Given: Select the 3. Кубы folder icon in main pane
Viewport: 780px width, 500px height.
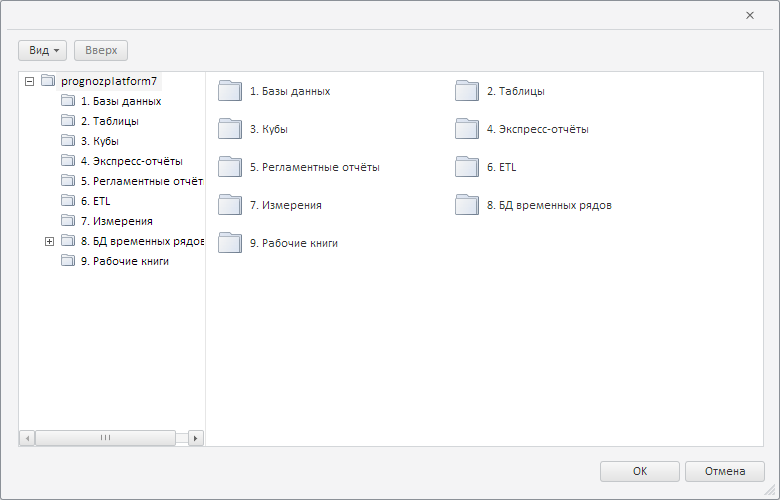Looking at the screenshot, I should 230,129.
